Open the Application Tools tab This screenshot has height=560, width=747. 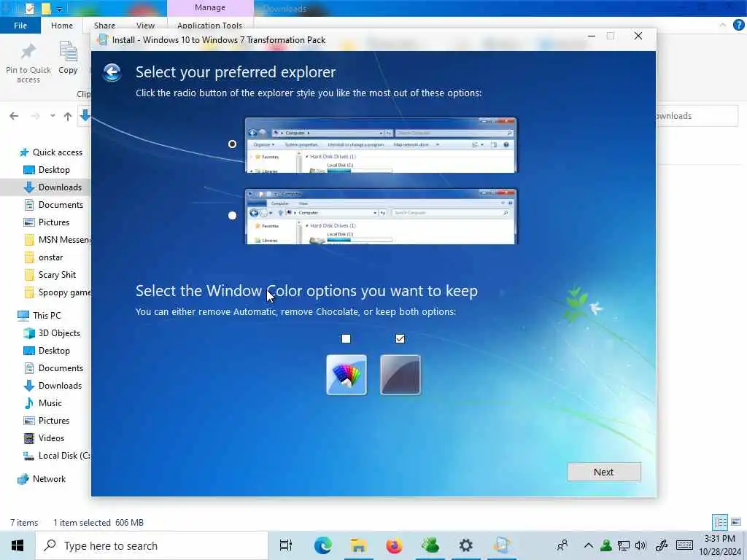point(209,26)
